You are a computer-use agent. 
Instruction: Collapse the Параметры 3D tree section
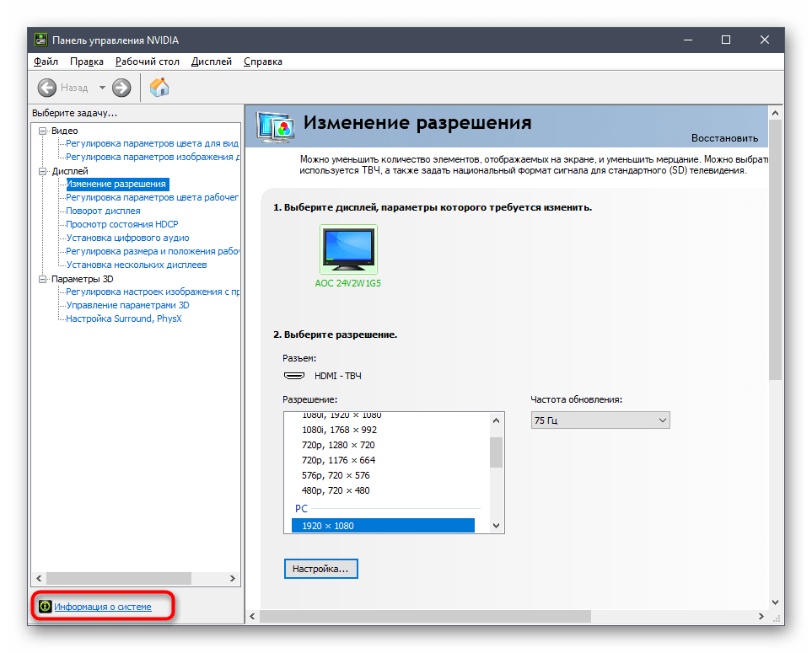click(42, 279)
